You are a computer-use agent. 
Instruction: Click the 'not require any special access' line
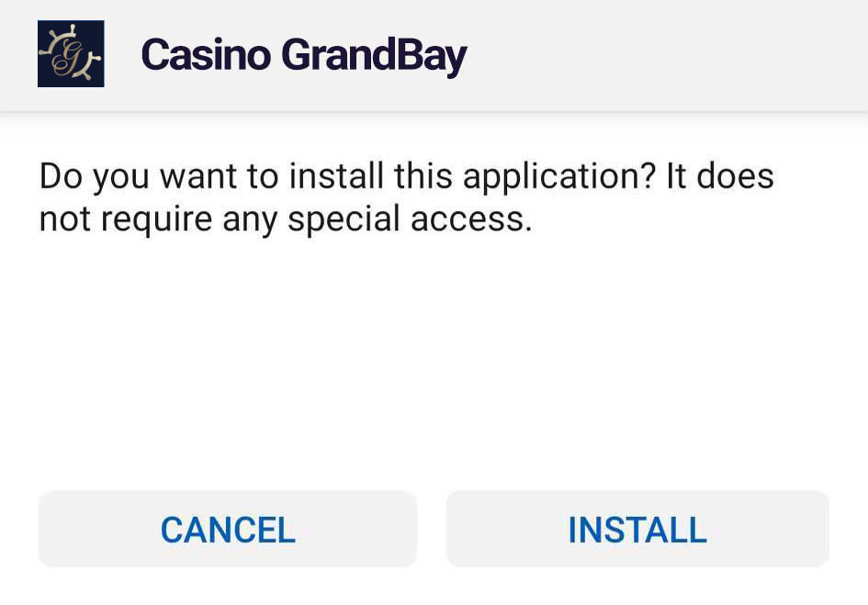click(x=286, y=219)
